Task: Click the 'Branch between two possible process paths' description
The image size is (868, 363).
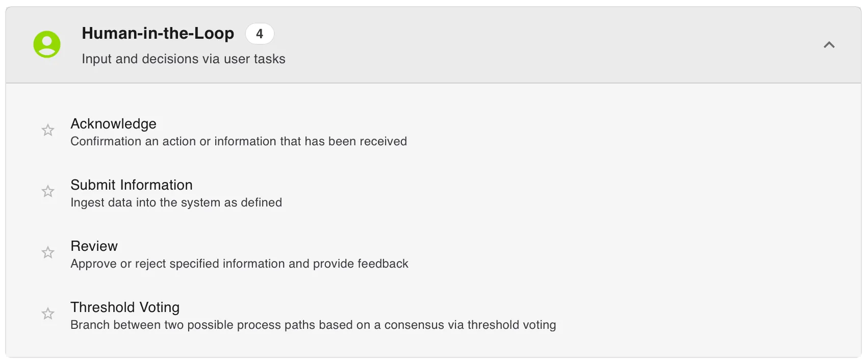Action: [x=313, y=325]
